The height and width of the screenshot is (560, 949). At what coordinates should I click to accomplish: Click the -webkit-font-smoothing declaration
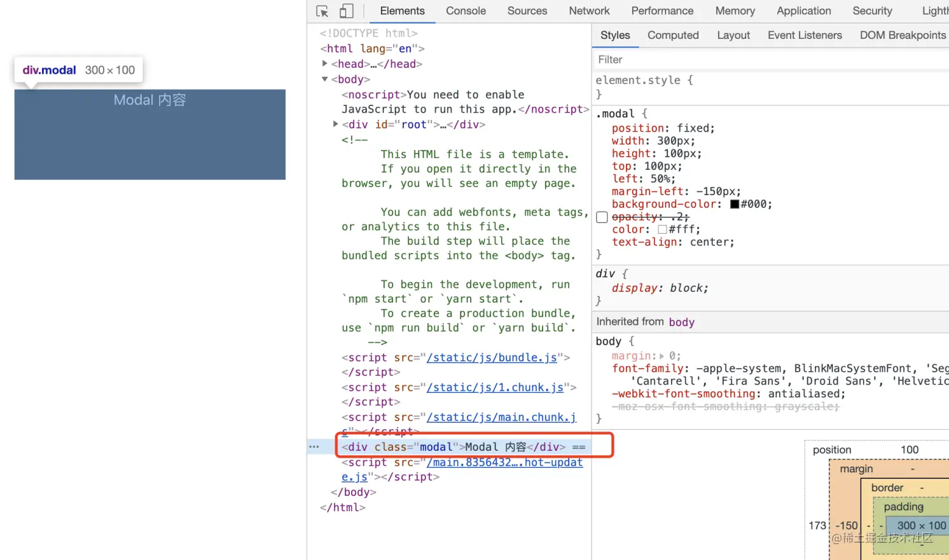729,394
